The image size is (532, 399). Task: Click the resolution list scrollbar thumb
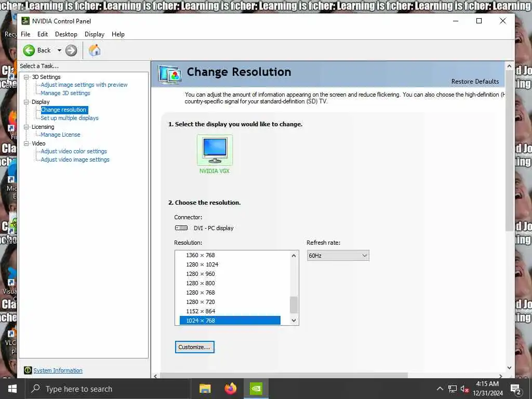click(294, 304)
